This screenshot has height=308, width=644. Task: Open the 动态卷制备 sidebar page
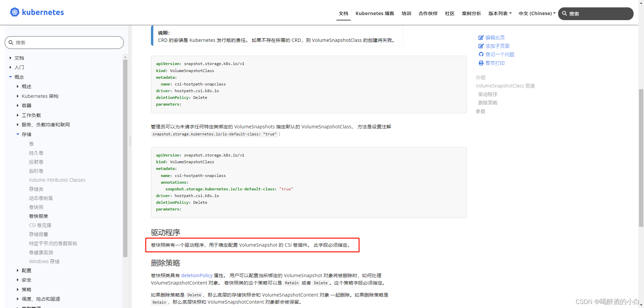point(41,198)
